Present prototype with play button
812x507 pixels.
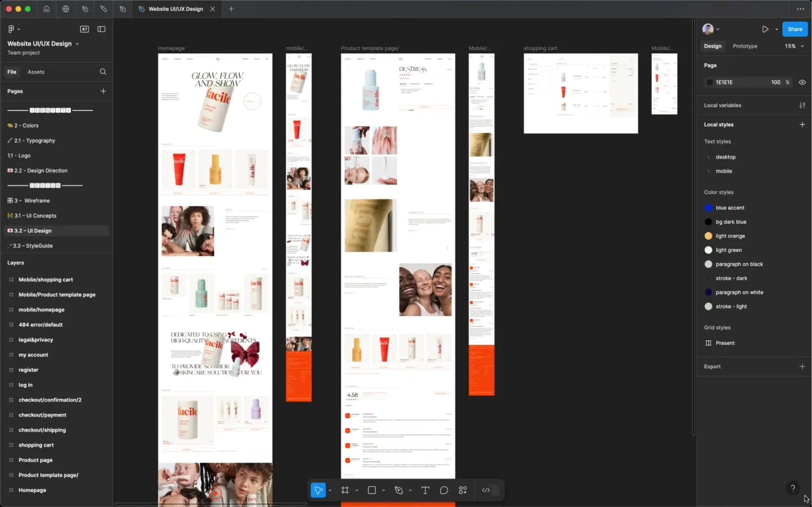[x=765, y=29]
